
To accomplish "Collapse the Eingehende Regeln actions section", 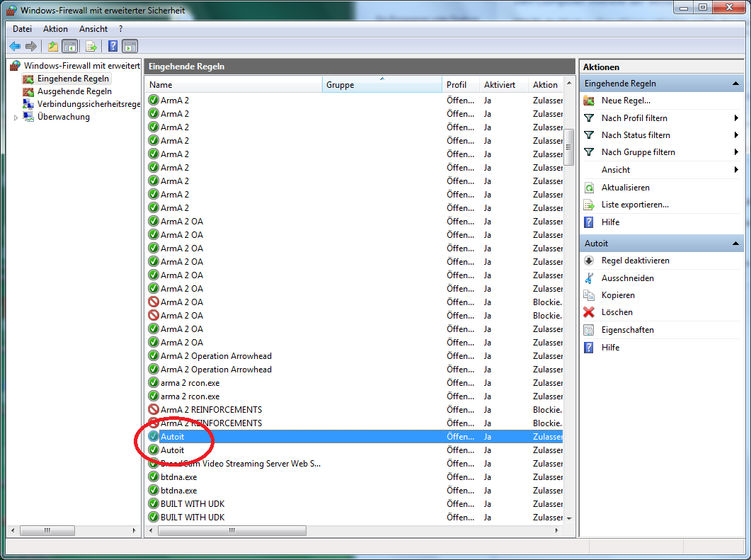I will pos(736,84).
